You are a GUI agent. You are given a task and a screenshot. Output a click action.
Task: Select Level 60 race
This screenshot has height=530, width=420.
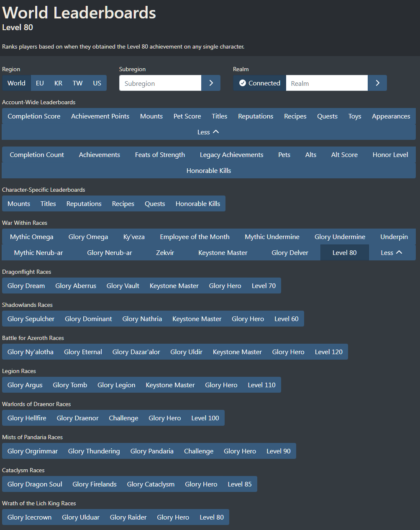coord(287,319)
